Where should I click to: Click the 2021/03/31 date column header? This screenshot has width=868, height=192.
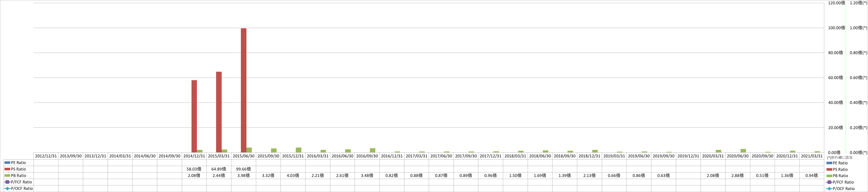812,156
